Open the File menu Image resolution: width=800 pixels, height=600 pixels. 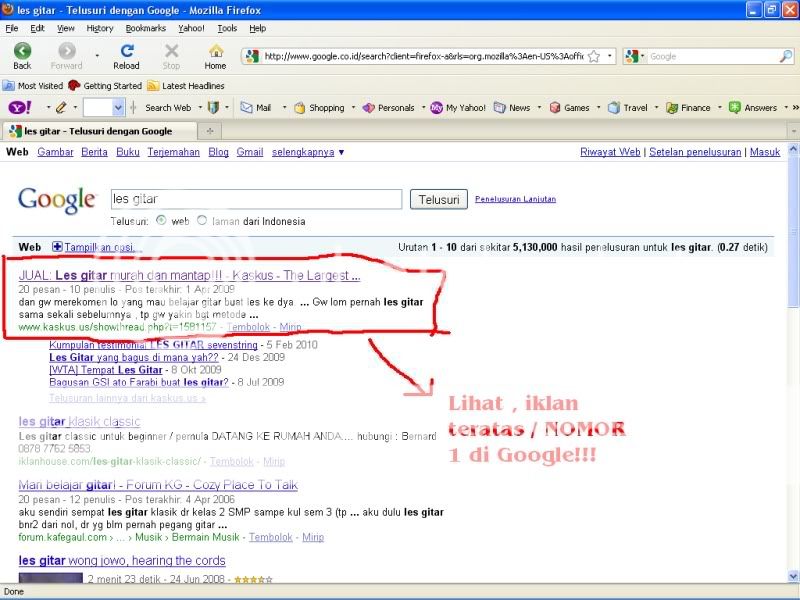pyautogui.click(x=12, y=29)
